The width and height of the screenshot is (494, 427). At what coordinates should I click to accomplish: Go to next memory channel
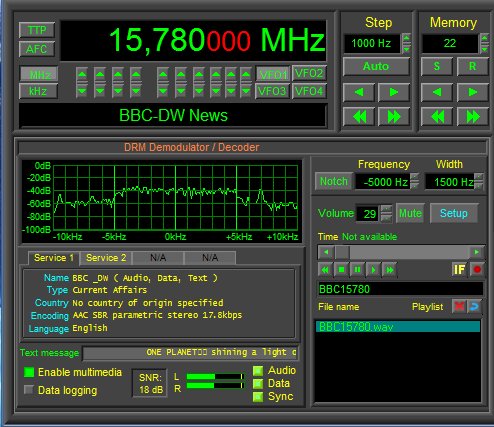[x=472, y=92]
